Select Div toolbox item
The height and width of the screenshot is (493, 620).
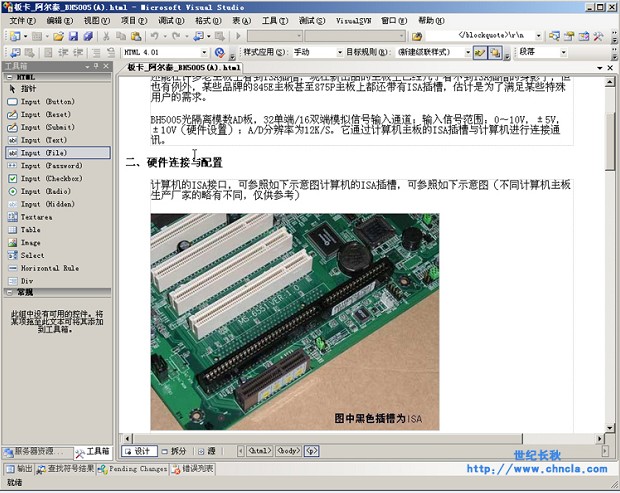coord(58,281)
